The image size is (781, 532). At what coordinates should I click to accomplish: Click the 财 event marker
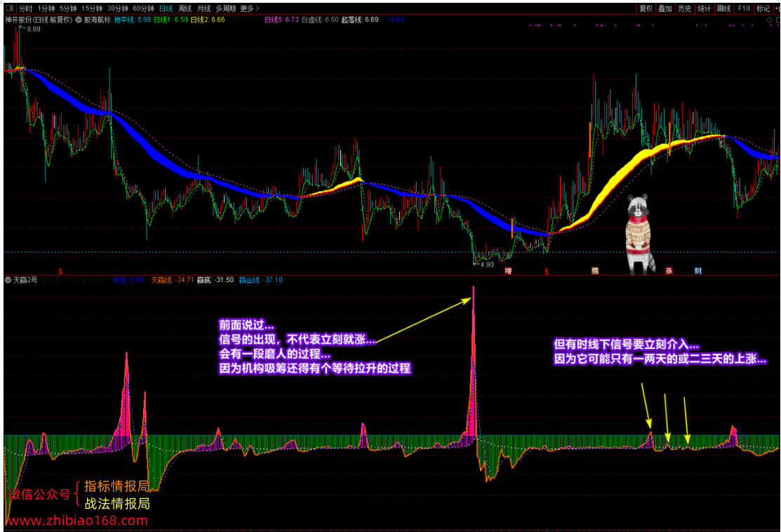pos(697,271)
